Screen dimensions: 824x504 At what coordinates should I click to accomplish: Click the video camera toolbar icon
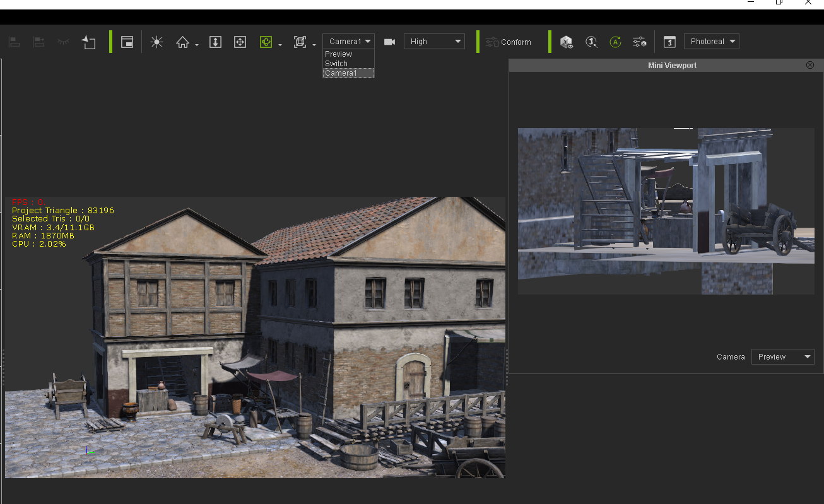[389, 42]
